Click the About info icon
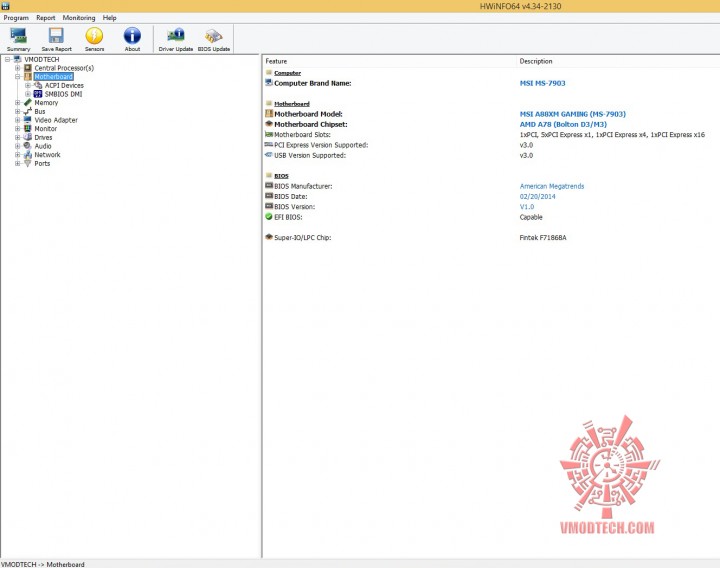The height and width of the screenshot is (568, 720). (x=132, y=36)
